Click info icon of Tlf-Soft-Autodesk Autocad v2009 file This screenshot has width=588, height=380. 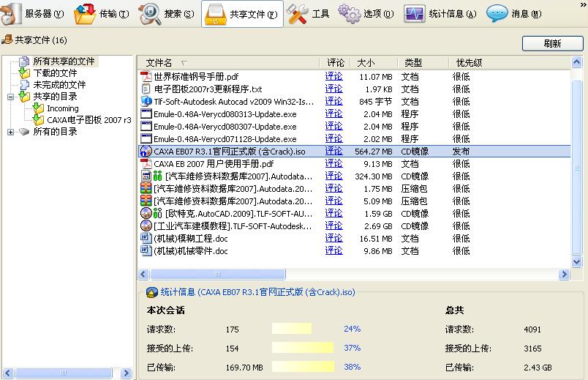pos(146,101)
